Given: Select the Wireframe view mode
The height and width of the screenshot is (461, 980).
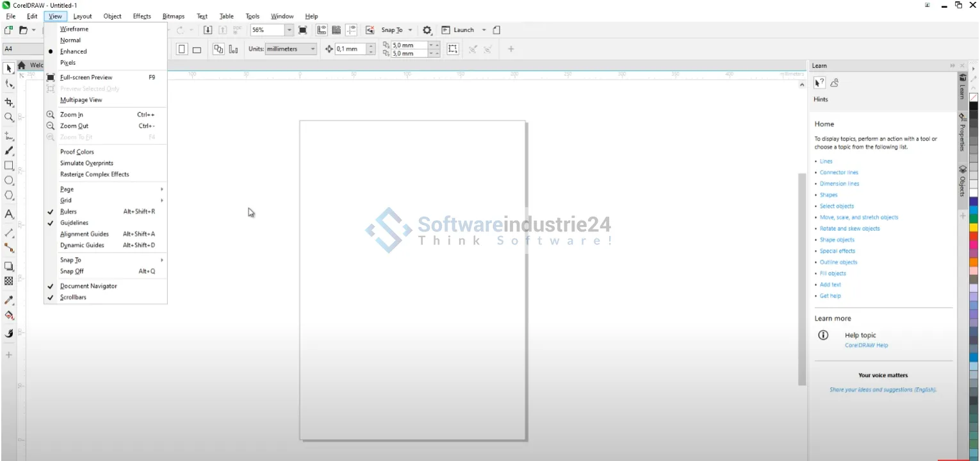Looking at the screenshot, I should [x=74, y=29].
